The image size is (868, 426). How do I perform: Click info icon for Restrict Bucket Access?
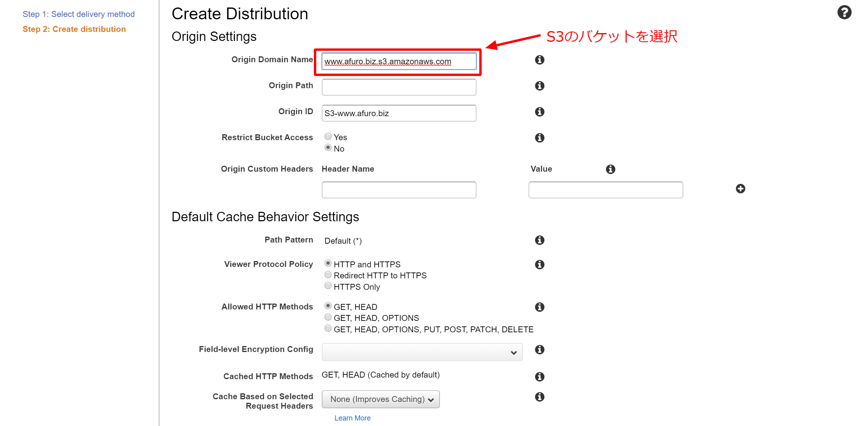(540, 138)
